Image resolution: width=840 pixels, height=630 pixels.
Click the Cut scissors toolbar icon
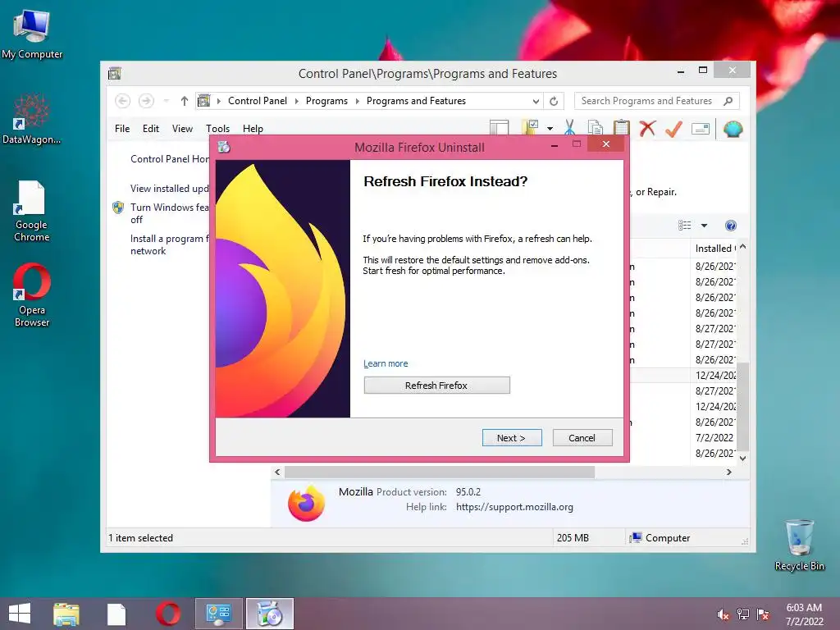click(x=569, y=128)
